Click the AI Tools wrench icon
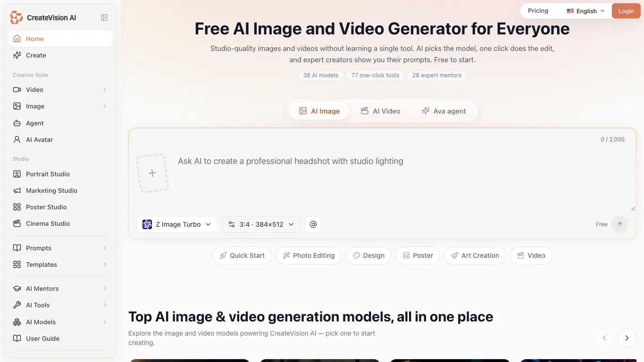 pyautogui.click(x=17, y=305)
